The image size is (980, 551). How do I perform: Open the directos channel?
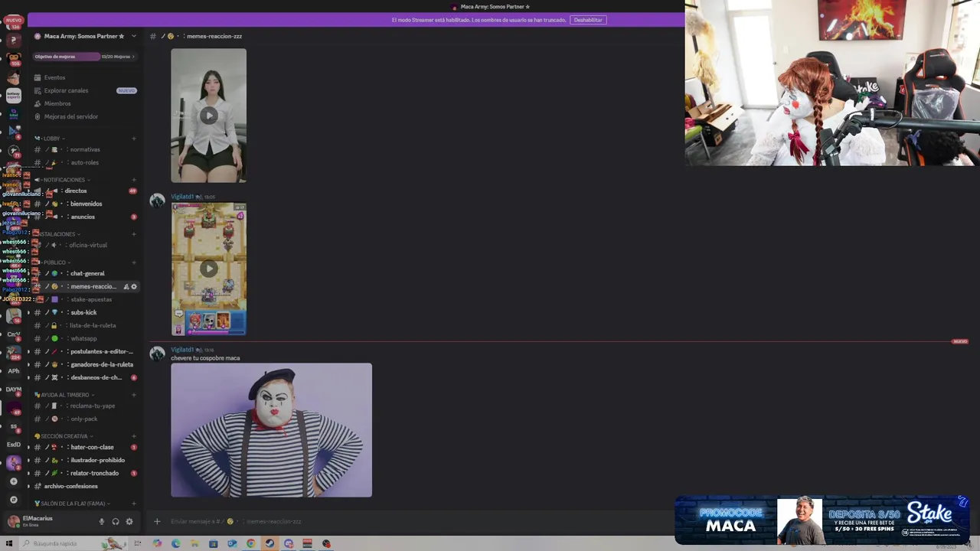[x=84, y=191]
